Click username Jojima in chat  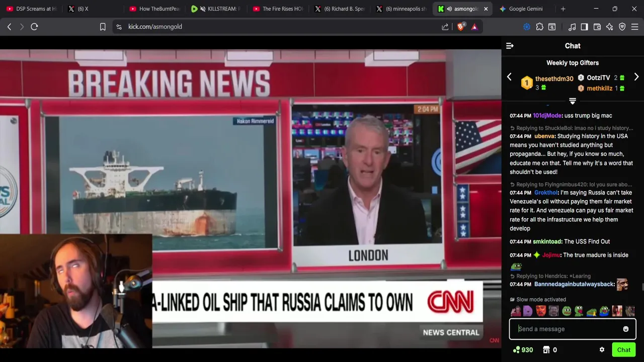551,255
